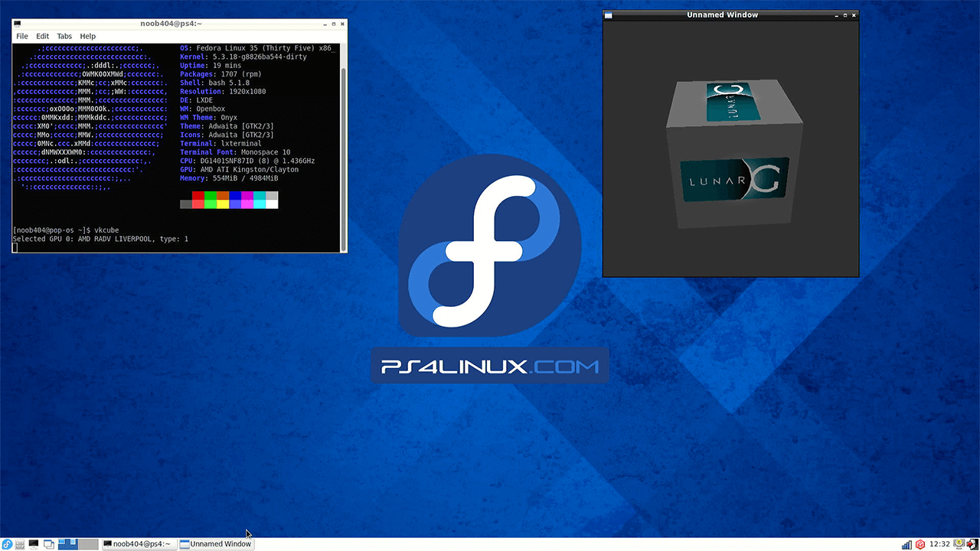Click the Unnamed Window titlebar menu icon

coord(607,15)
